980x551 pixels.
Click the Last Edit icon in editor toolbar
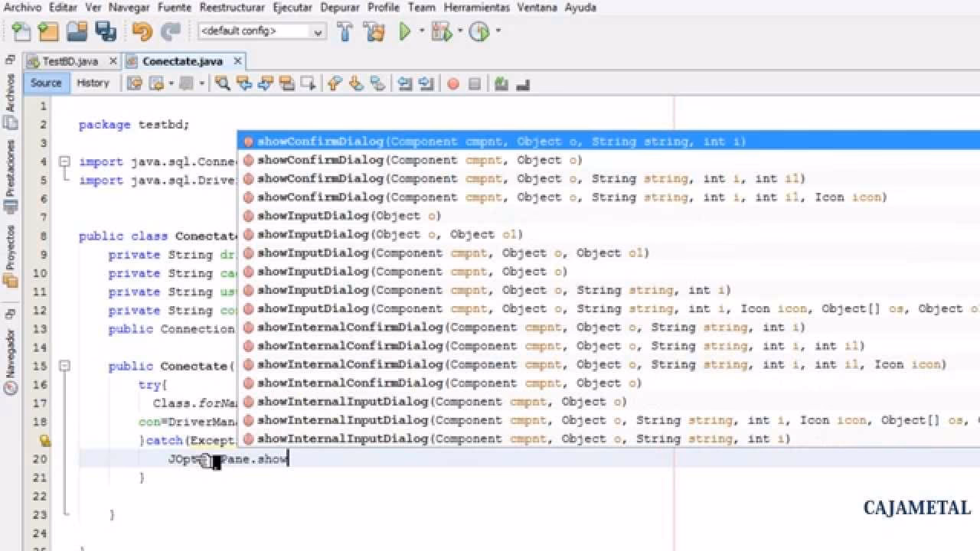(x=135, y=83)
